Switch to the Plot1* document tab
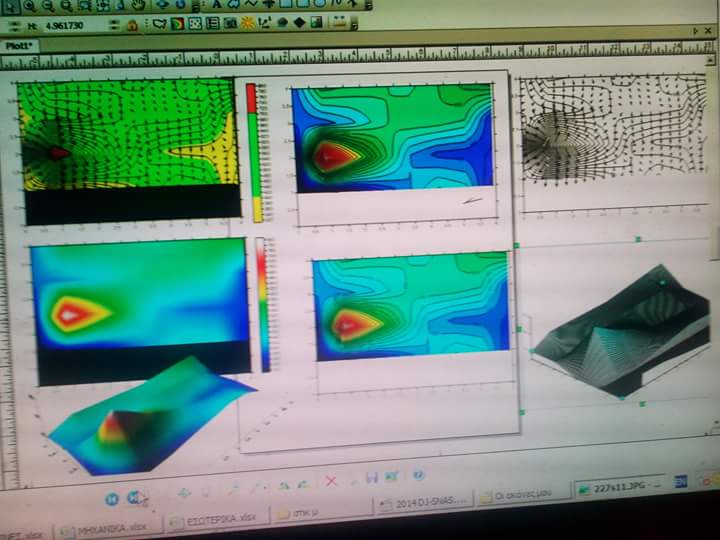Screen dimensions: 720x540 [x=20, y=46]
